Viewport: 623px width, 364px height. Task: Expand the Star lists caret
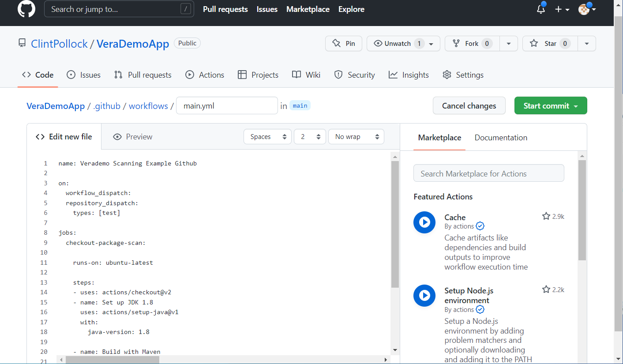(587, 43)
